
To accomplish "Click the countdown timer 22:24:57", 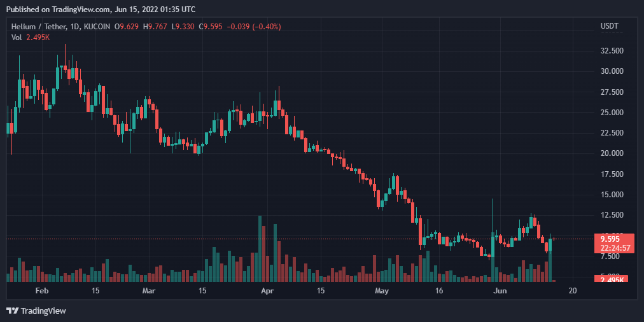I will (x=615, y=248).
